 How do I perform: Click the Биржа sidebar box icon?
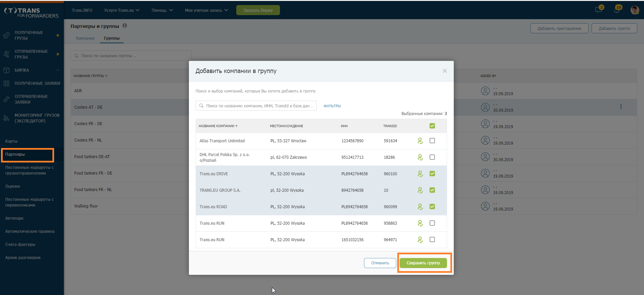click(x=6, y=70)
